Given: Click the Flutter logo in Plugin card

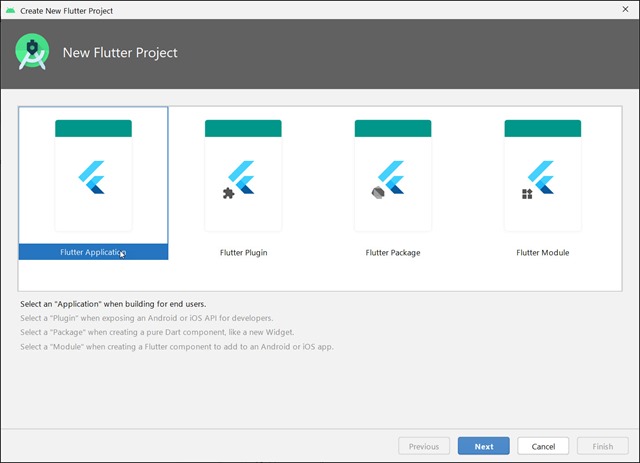Looking at the screenshot, I should click(242, 177).
